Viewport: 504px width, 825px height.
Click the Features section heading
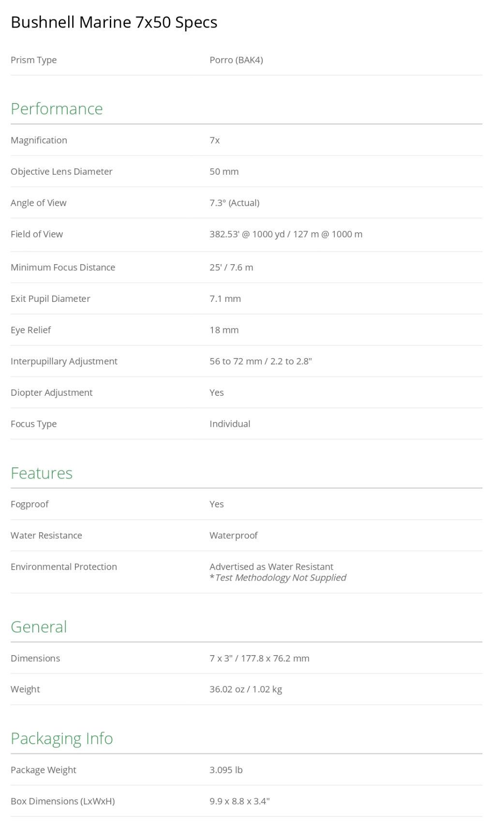[42, 473]
